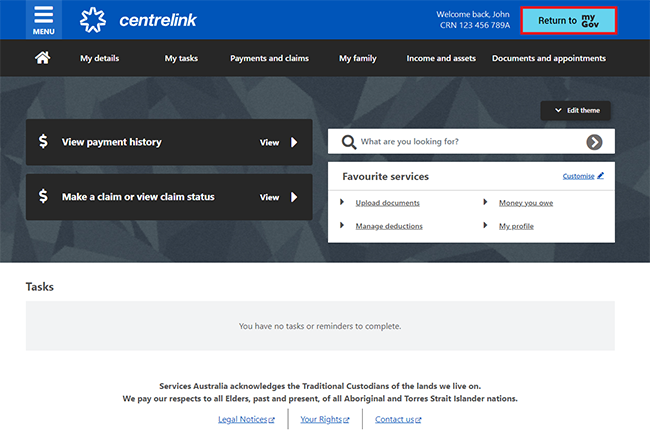Viewport: 650px width, 436px height.
Task: Select Income and assets menu
Action: (441, 58)
